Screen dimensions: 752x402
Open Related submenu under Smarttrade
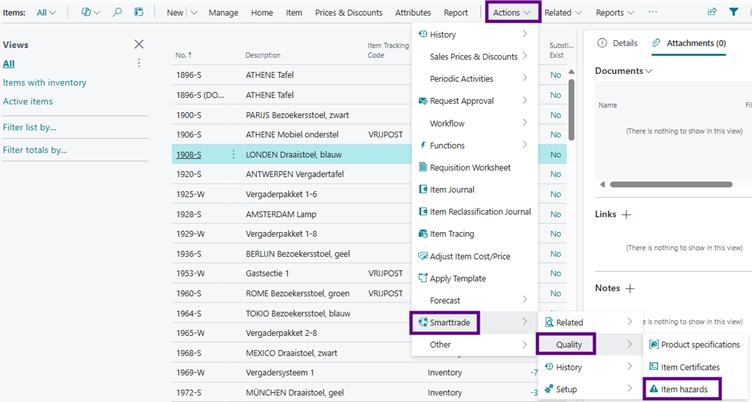[589, 322]
